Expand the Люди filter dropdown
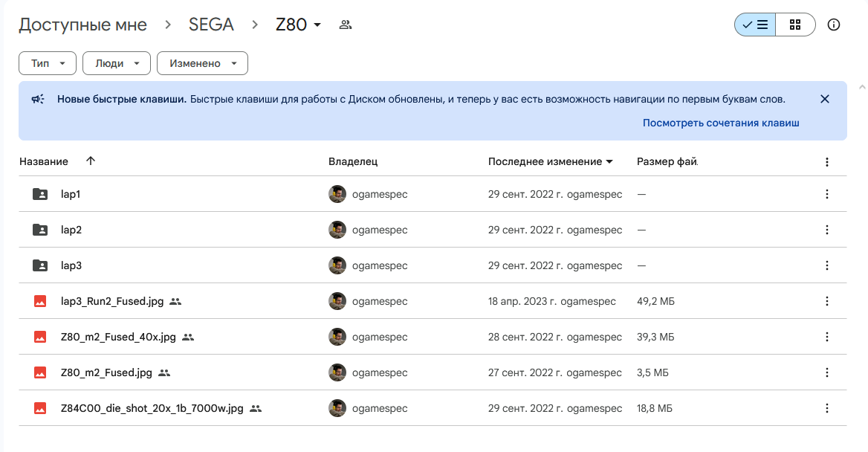The image size is (868, 452). (x=117, y=63)
